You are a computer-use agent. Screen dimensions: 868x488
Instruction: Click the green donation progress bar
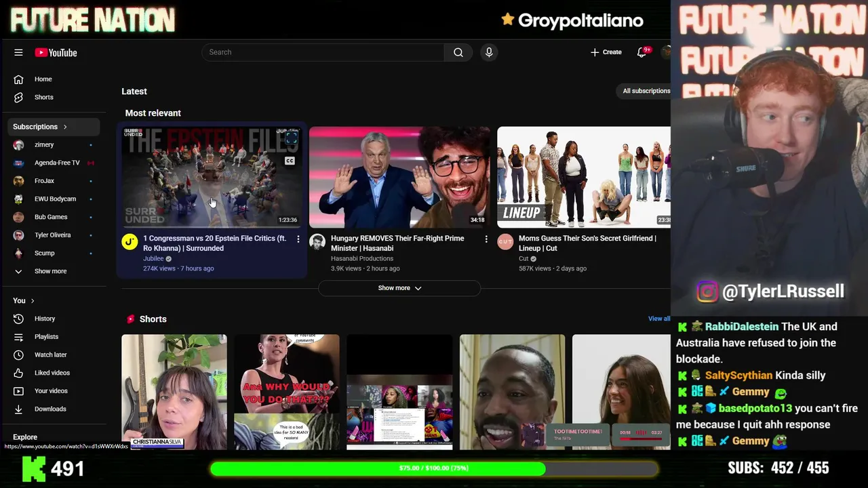coord(434,468)
